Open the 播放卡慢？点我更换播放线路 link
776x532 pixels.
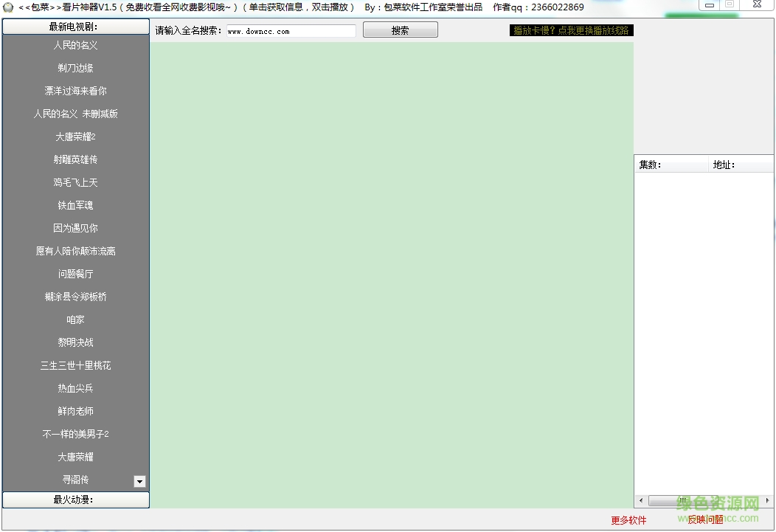point(572,31)
